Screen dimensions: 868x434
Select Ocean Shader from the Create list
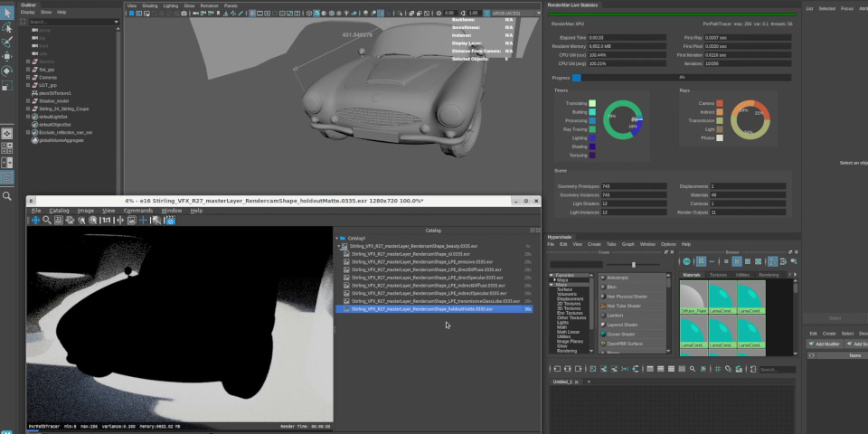click(x=623, y=334)
